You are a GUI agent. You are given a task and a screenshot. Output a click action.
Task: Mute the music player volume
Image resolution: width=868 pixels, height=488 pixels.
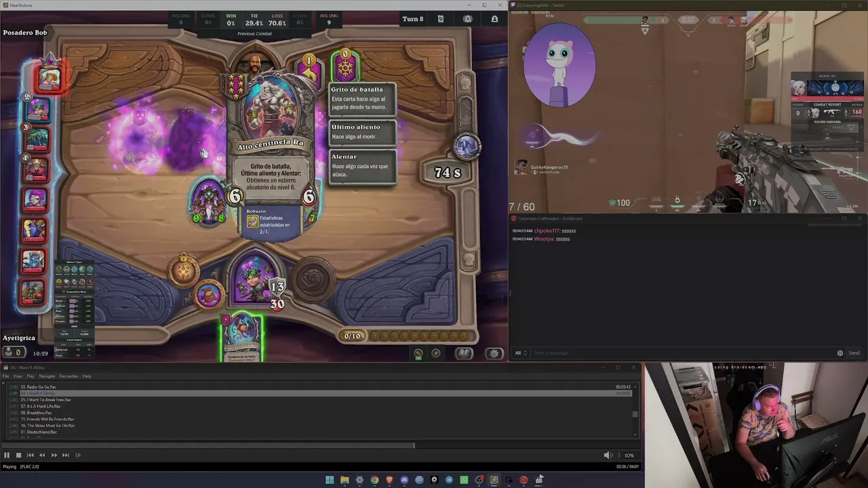pyautogui.click(x=608, y=455)
